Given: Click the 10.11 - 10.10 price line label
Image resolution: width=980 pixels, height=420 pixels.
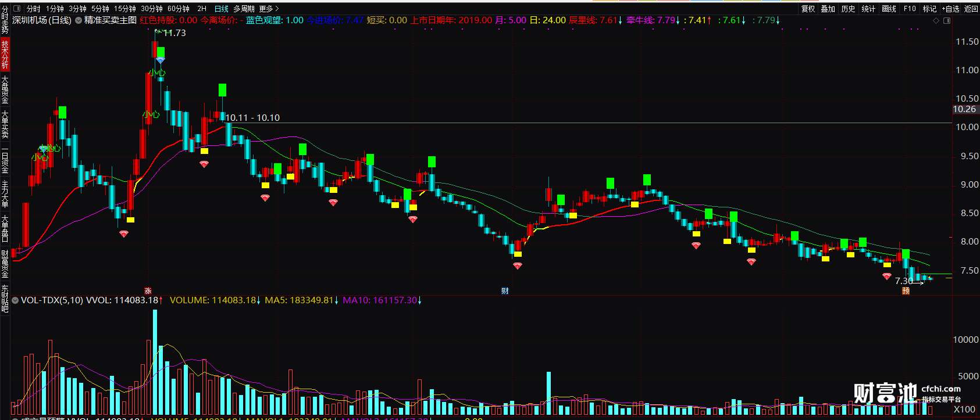Looking at the screenshot, I should (252, 118).
